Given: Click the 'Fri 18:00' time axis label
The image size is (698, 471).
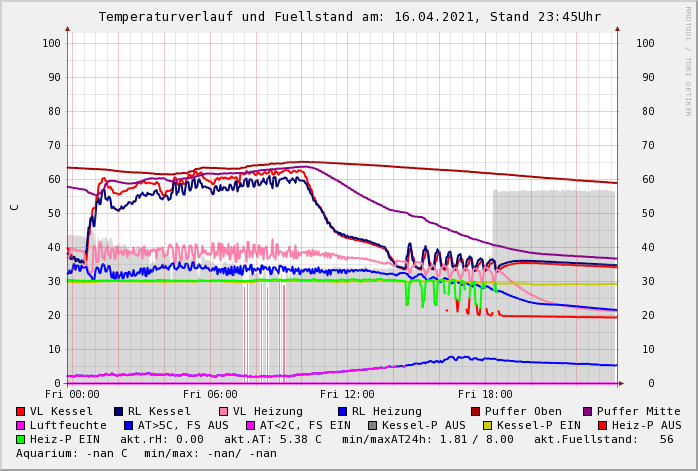Looking at the screenshot, I should click(485, 394).
